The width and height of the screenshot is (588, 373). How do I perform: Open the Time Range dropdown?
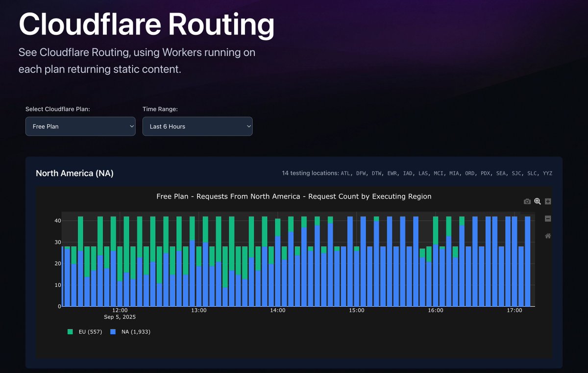click(197, 126)
